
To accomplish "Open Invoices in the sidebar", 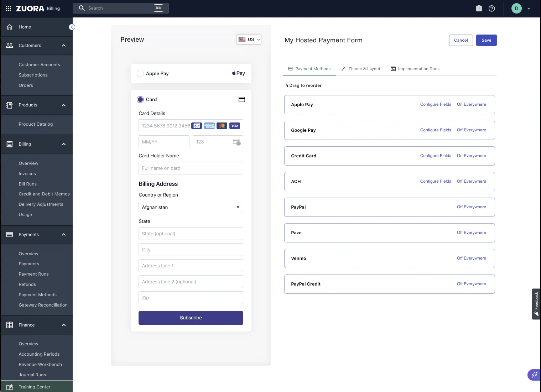I will point(27,174).
